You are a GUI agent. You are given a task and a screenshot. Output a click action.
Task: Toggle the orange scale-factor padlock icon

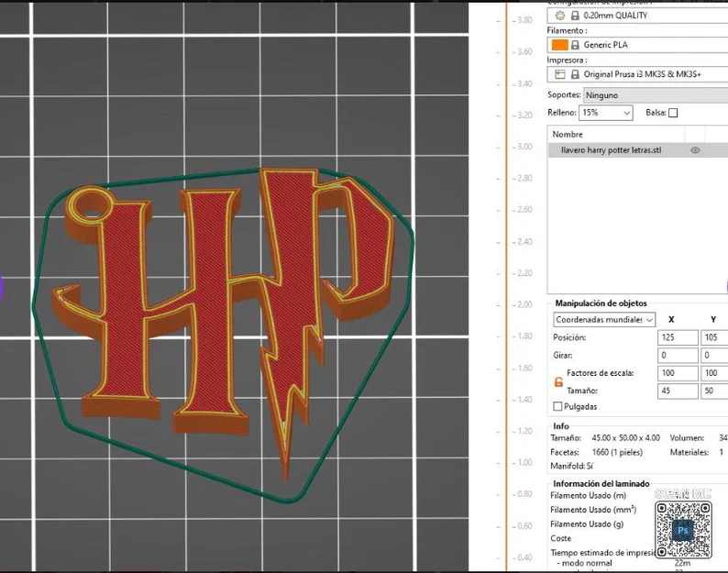click(x=558, y=381)
